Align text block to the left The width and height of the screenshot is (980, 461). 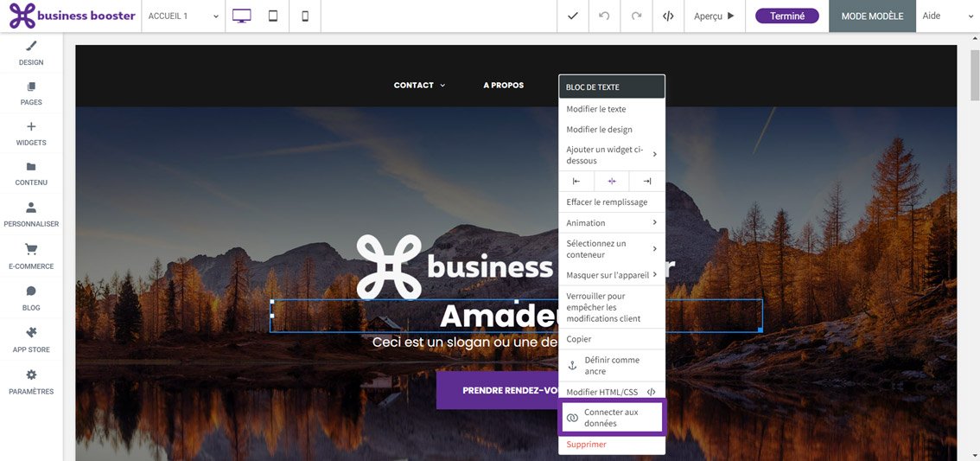click(x=576, y=181)
